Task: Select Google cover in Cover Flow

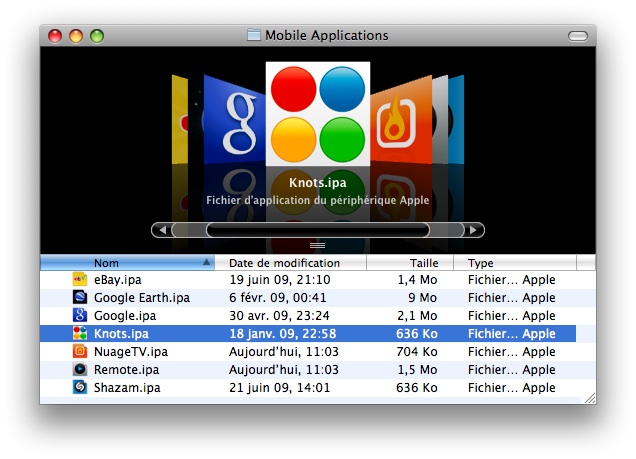Action: (x=234, y=120)
